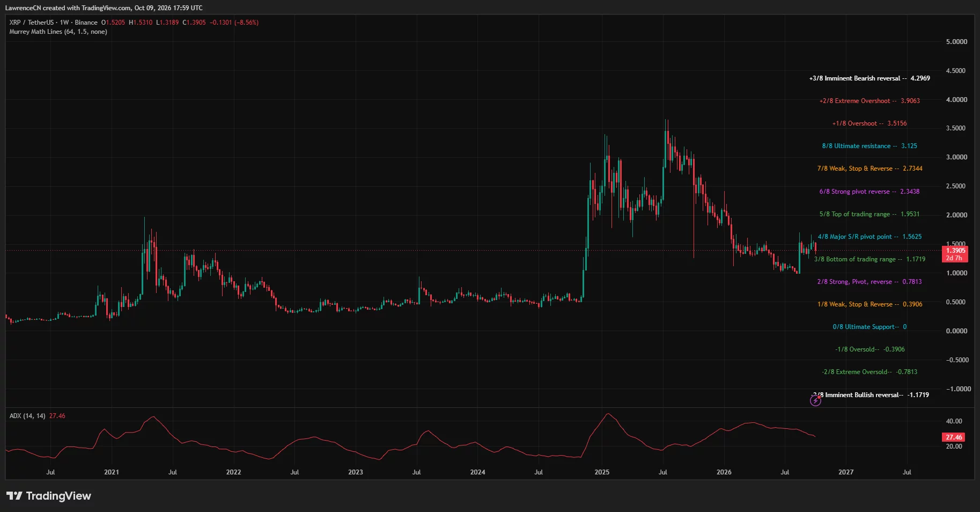Click the purple lightning bolt icon
980x512 pixels.
815,401
